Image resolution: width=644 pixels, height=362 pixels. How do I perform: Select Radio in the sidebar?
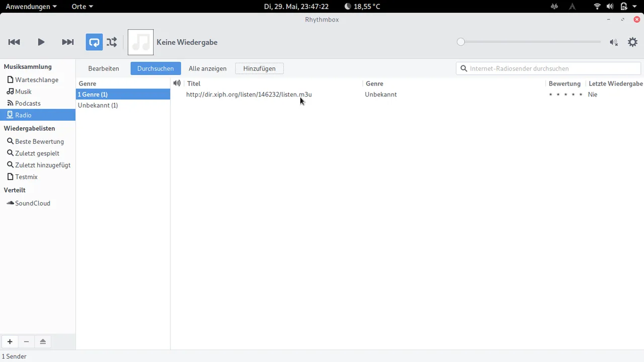tap(38, 115)
